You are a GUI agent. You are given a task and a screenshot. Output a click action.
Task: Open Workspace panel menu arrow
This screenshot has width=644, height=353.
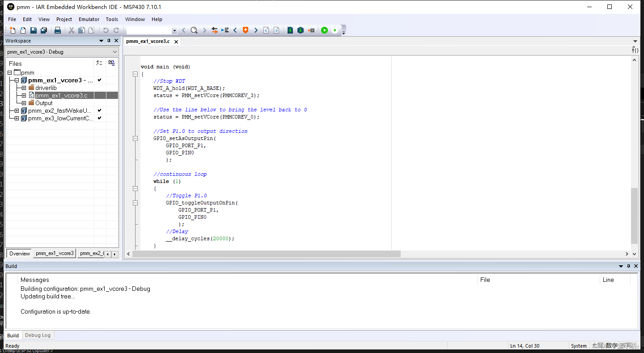tap(102, 41)
